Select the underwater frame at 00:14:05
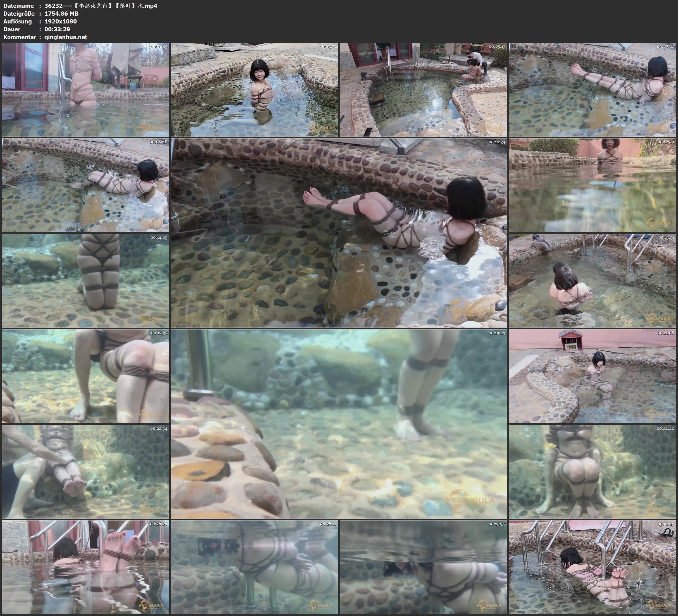This screenshot has width=678, height=616. [85, 281]
